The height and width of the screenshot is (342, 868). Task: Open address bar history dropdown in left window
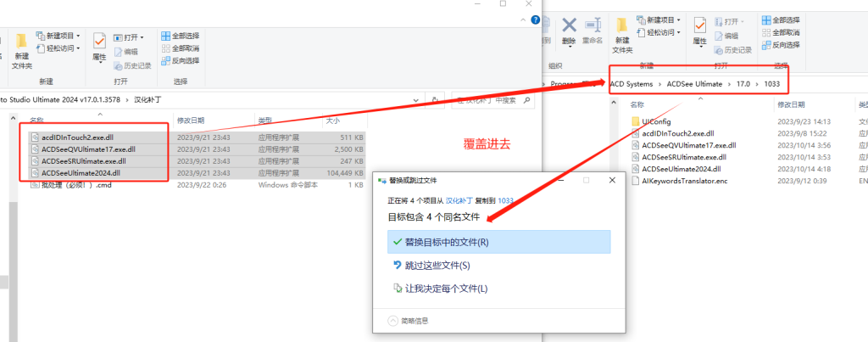point(416,100)
